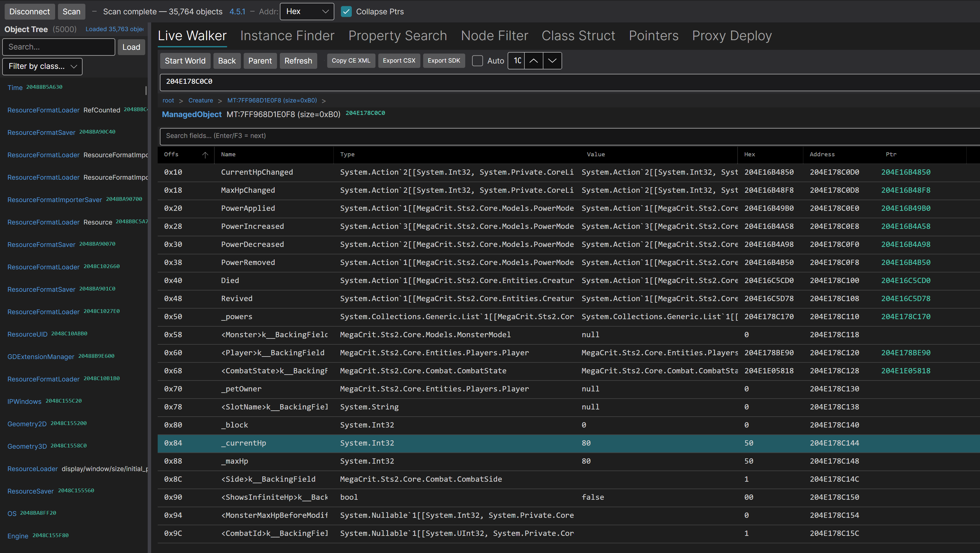Follow CombatState pointer 204E1E05818

pos(906,371)
